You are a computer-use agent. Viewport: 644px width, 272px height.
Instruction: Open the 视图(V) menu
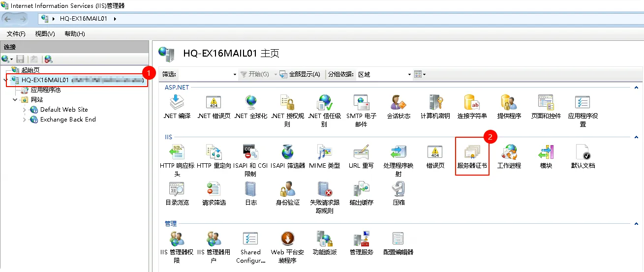pyautogui.click(x=45, y=34)
